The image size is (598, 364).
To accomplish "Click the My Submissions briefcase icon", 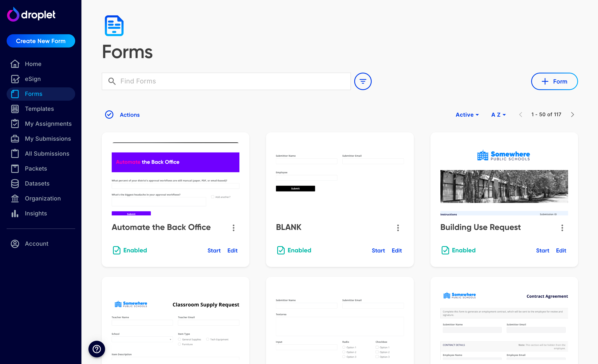I will point(15,139).
